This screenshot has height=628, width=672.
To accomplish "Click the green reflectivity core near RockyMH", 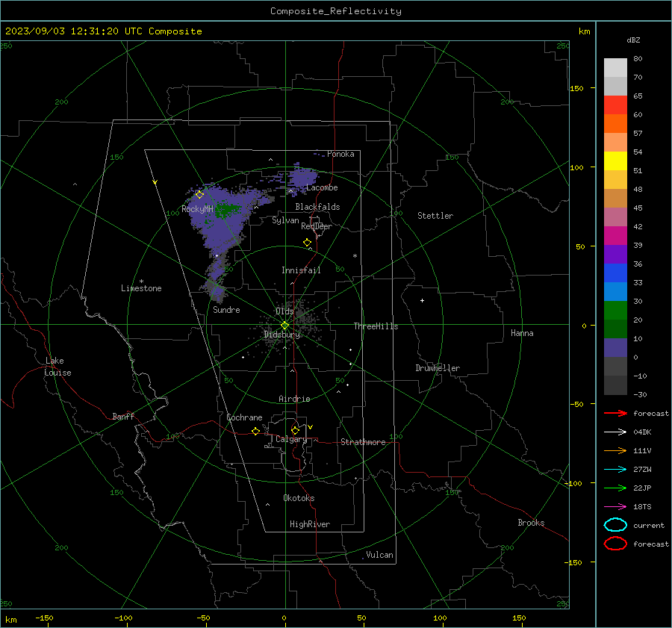I will pyautogui.click(x=228, y=210).
